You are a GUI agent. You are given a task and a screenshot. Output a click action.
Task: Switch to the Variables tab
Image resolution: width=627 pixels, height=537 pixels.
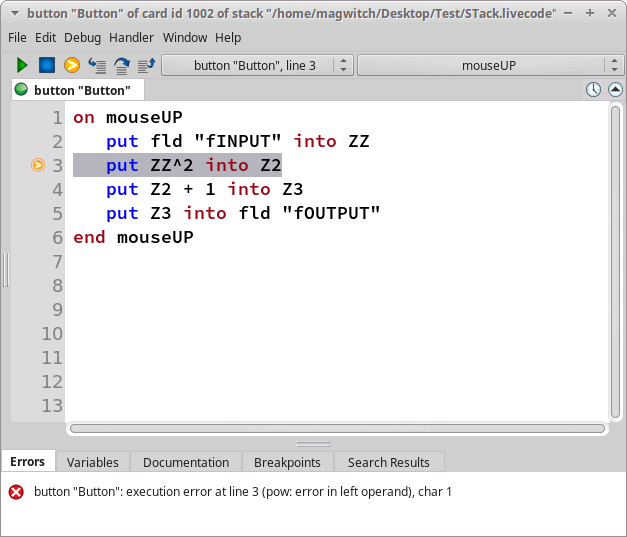(x=93, y=462)
